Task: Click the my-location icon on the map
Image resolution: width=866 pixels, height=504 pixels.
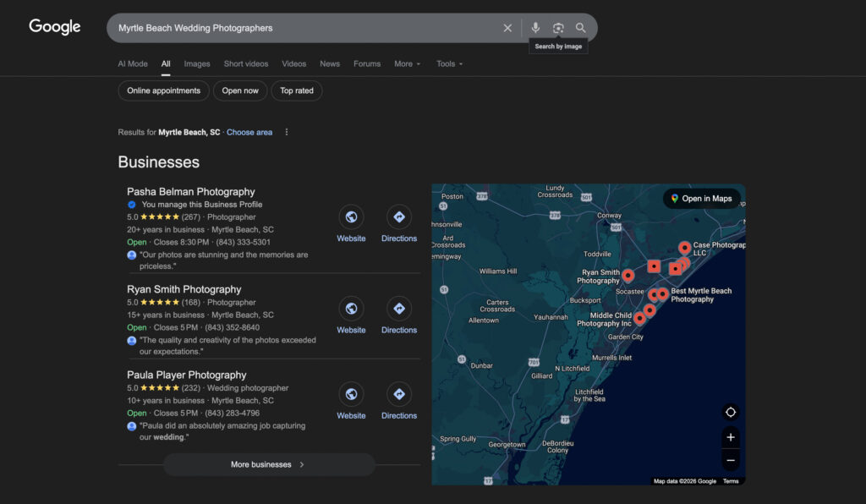Action: point(731,412)
